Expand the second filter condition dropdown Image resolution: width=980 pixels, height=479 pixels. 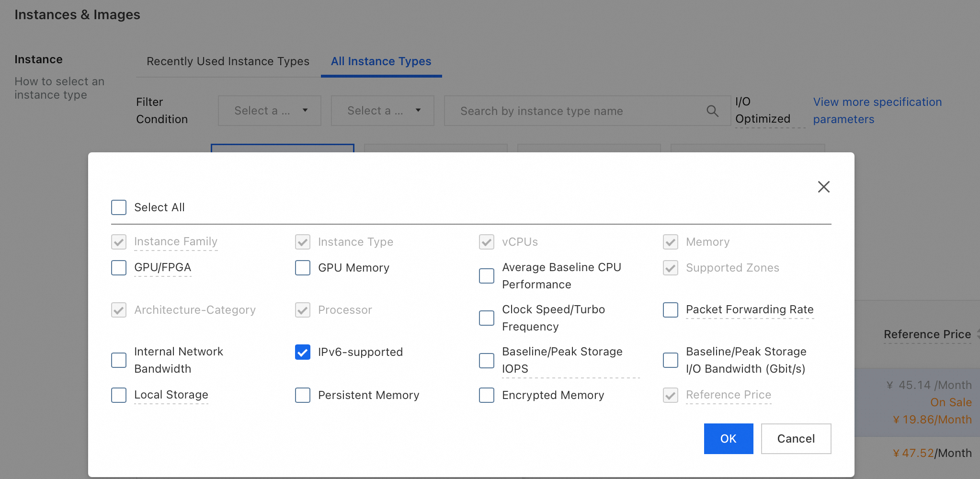(x=383, y=111)
